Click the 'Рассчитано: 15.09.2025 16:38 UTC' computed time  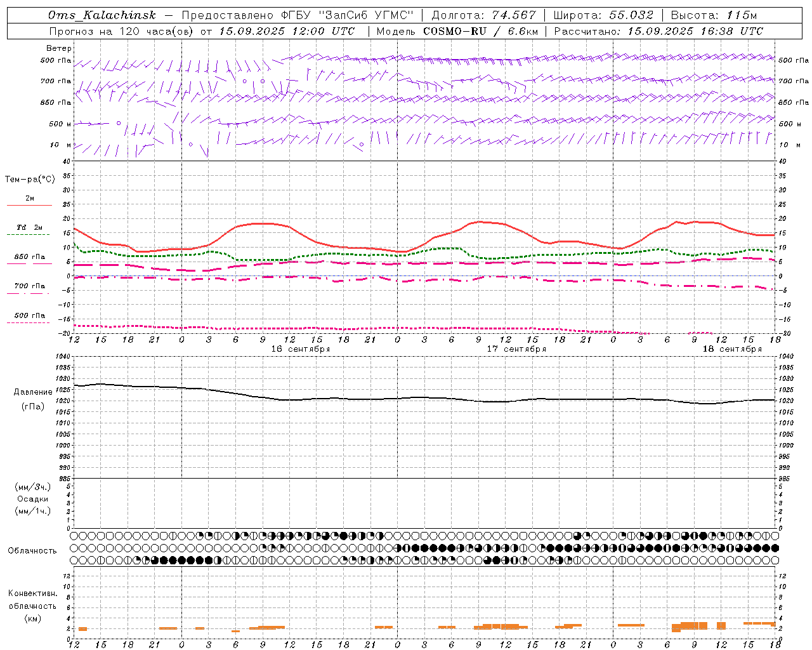point(658,31)
